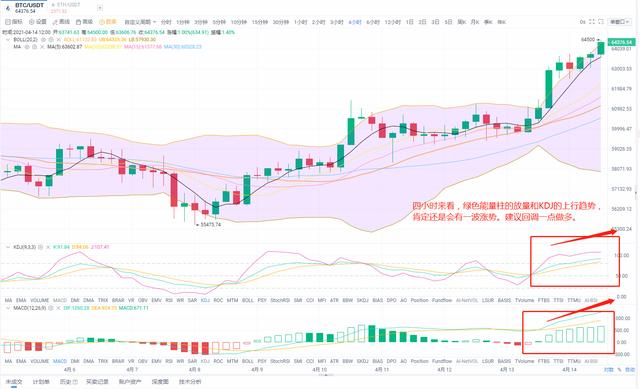Screen dimensions: 640x389
Task: Open the 设置 chart settings tool
Action: [38, 22]
